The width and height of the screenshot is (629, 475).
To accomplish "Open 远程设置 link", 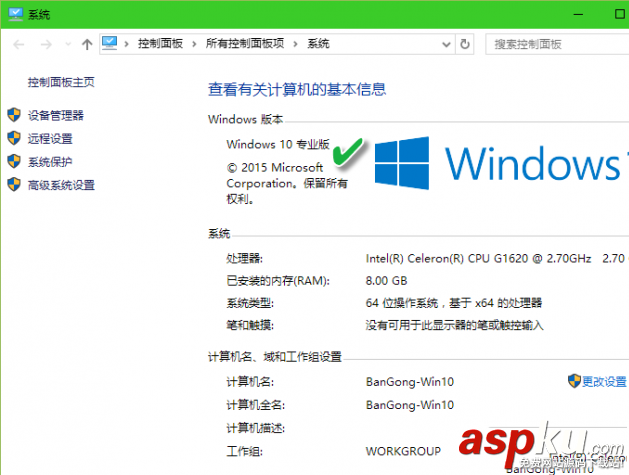I will [50, 139].
